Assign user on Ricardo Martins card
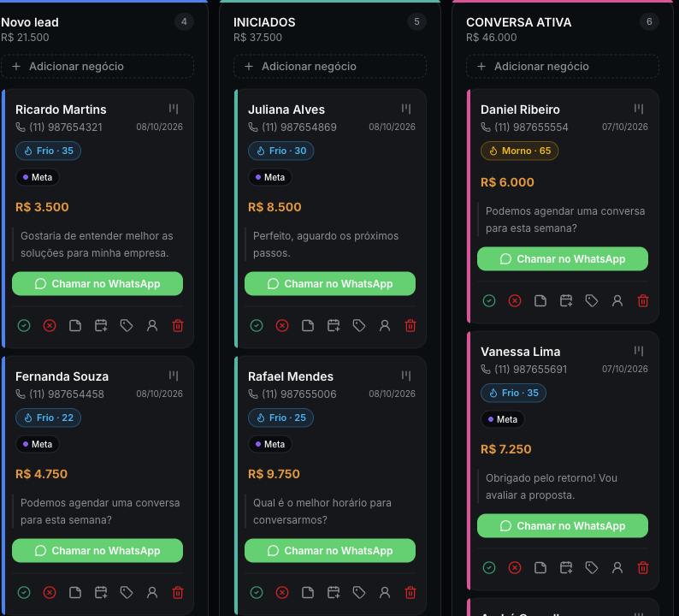Screen dimensions: 679x616 point(152,325)
